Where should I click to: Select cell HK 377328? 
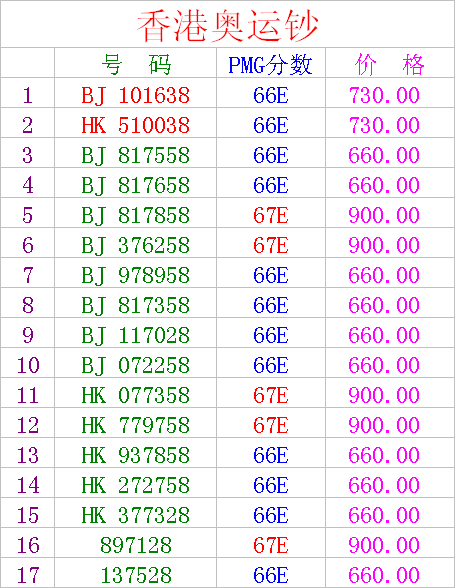135,515
